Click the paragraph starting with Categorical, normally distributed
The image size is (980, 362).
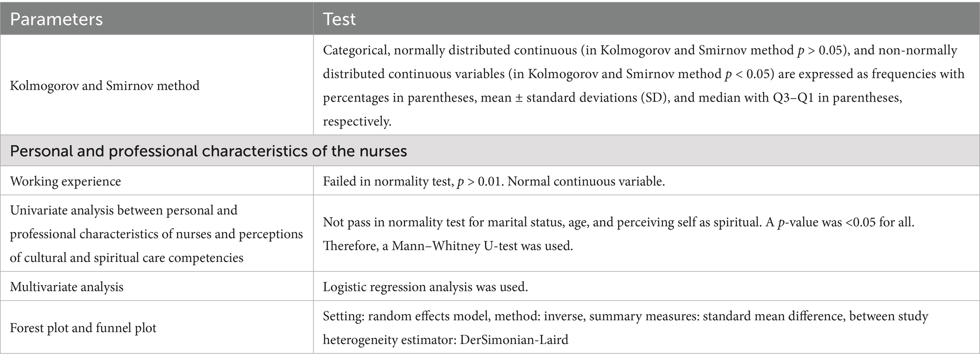[640, 74]
